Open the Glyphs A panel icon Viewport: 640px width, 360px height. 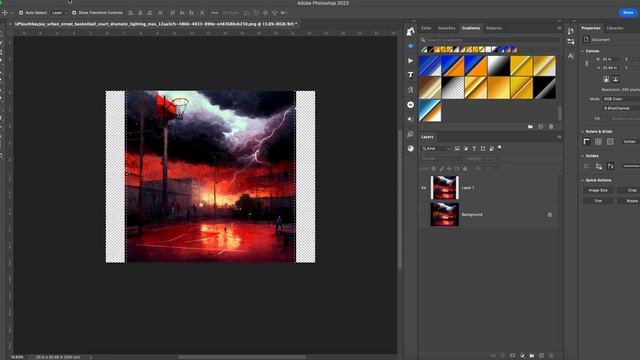(x=571, y=56)
